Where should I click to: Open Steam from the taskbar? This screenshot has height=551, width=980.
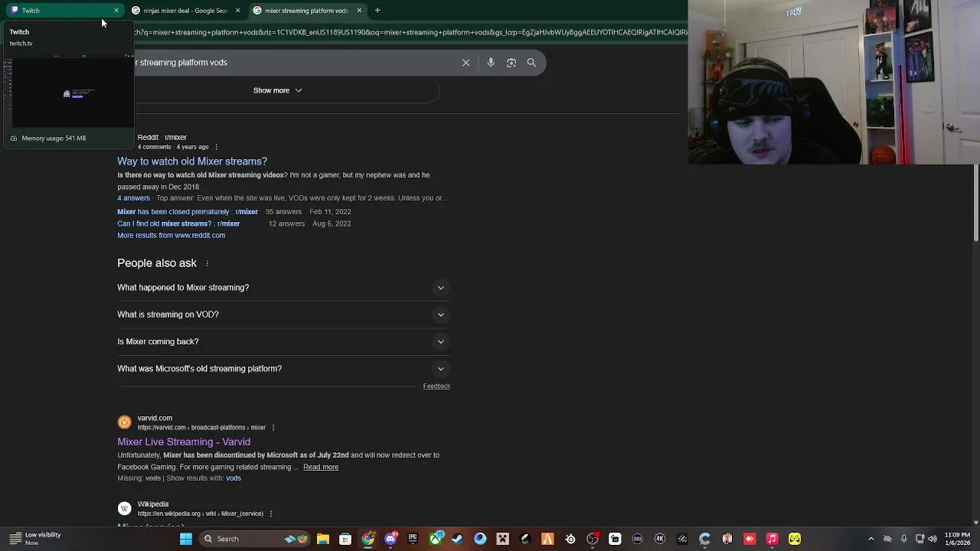pos(458,539)
